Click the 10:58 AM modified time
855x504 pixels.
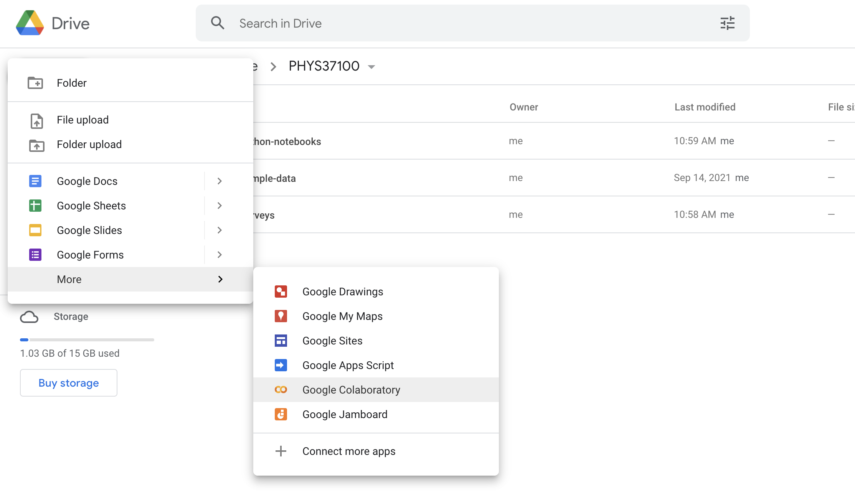(695, 214)
